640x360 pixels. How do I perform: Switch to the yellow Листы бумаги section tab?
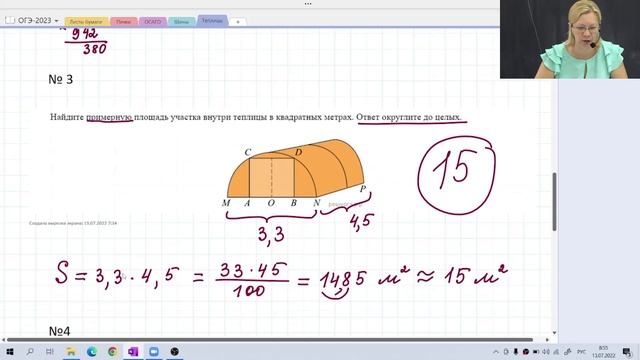(86, 22)
